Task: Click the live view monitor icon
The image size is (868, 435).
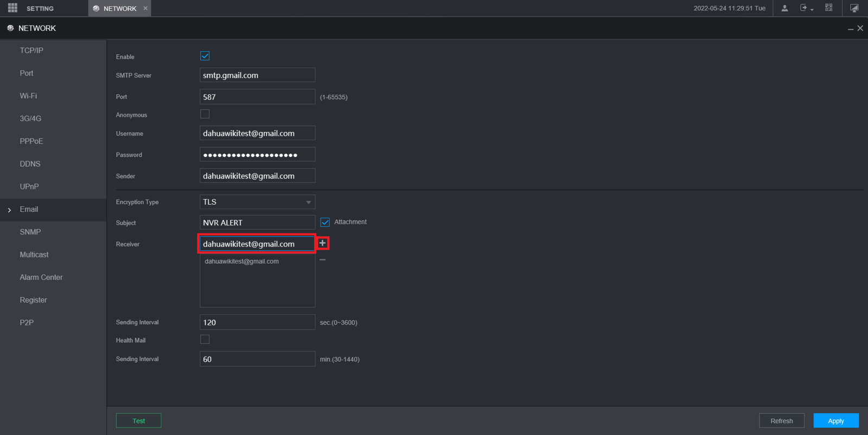Action: coord(854,8)
